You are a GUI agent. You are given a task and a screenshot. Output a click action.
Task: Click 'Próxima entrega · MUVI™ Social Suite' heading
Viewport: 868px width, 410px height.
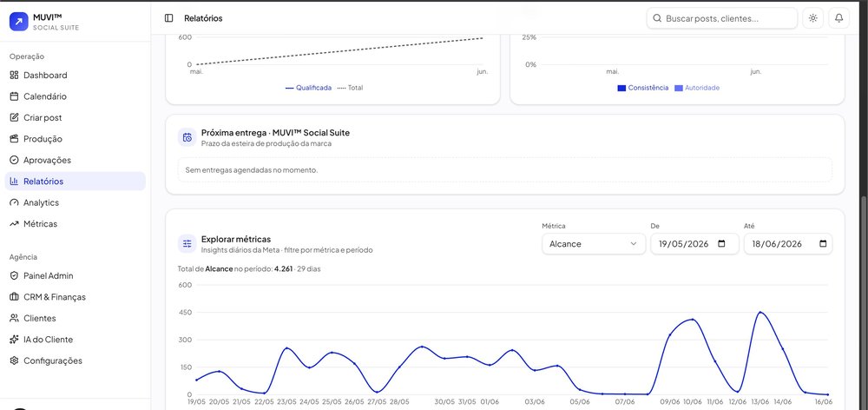(275, 133)
